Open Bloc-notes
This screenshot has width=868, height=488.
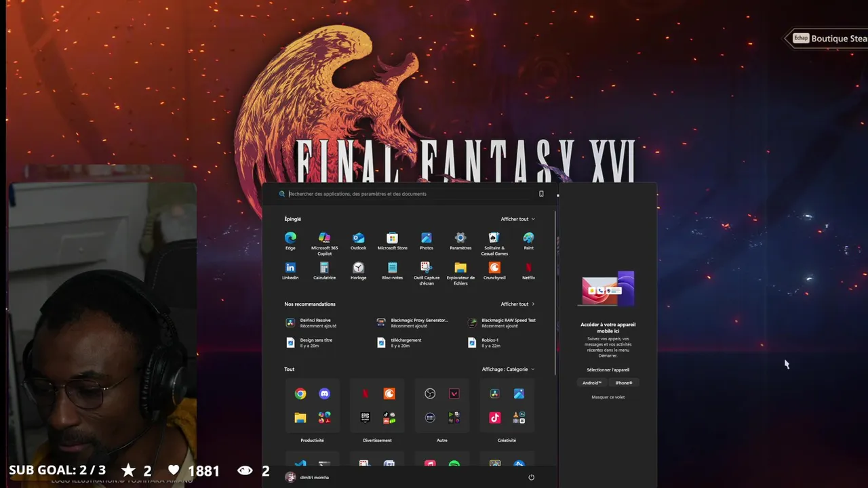pos(392,270)
